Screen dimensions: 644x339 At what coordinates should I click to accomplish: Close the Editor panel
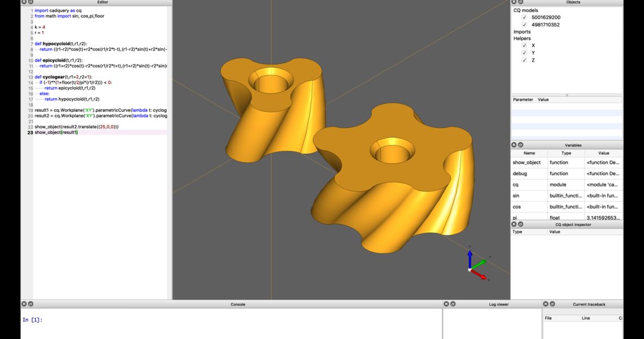[x=24, y=2]
